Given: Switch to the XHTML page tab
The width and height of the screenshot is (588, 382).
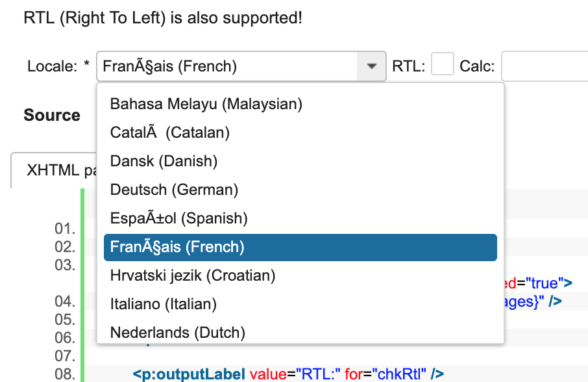Looking at the screenshot, I should pos(58,170).
